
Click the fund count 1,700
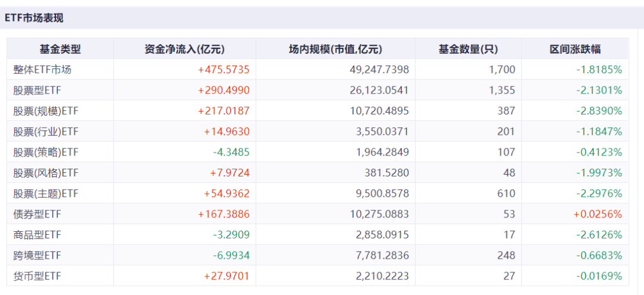[503, 70]
